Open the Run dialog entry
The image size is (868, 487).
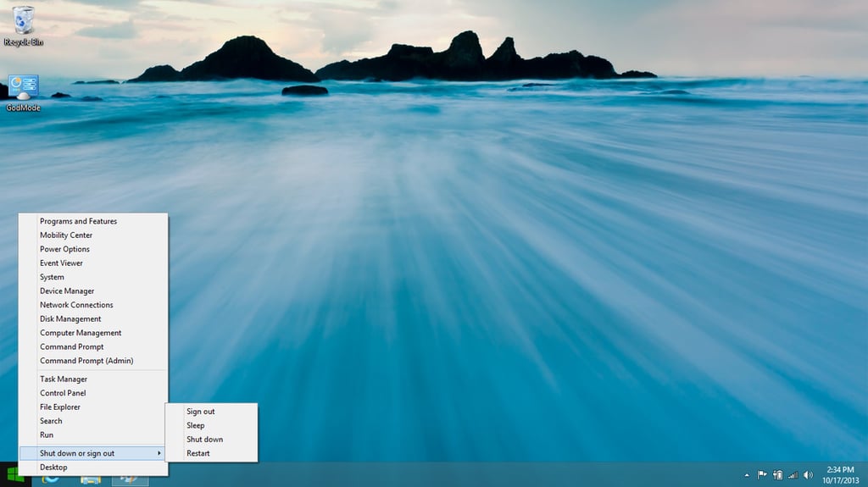point(93,434)
